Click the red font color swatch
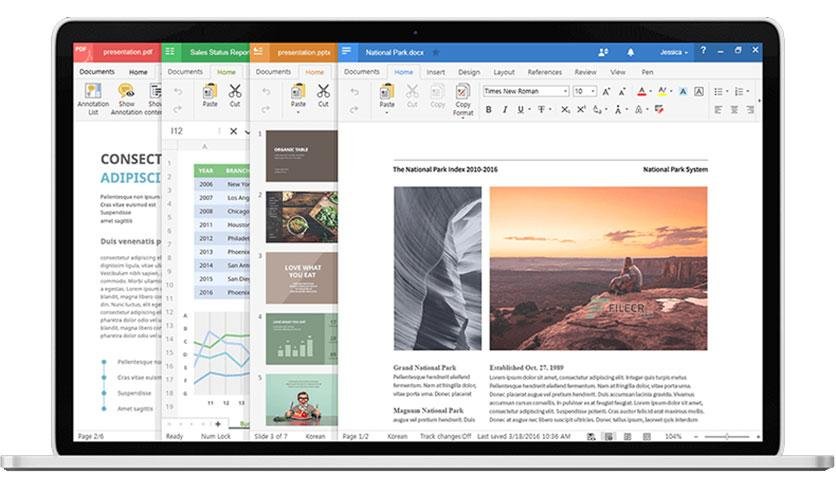 [642, 92]
